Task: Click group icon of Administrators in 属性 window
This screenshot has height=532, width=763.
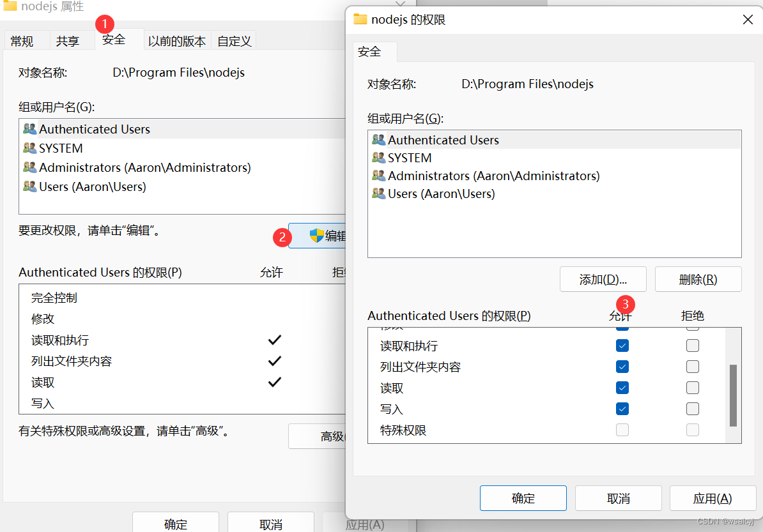Action: [29, 167]
